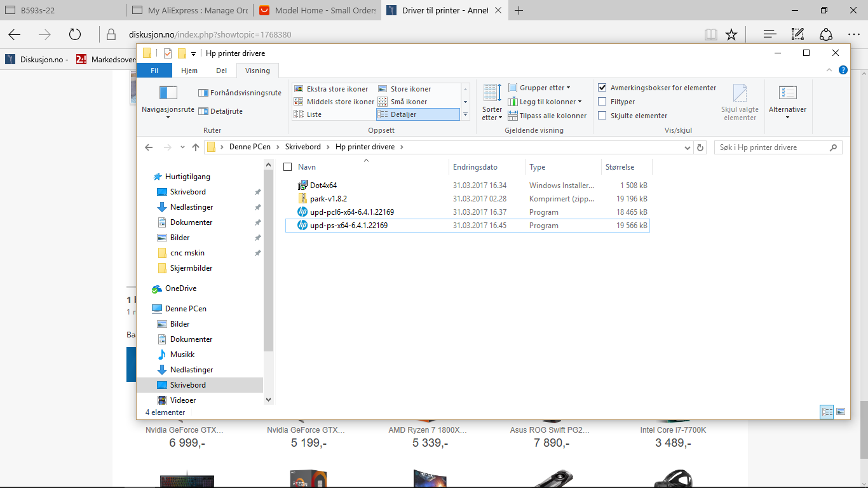This screenshot has width=868, height=488.
Task: Add page to Edge favorites star
Action: point(731,34)
